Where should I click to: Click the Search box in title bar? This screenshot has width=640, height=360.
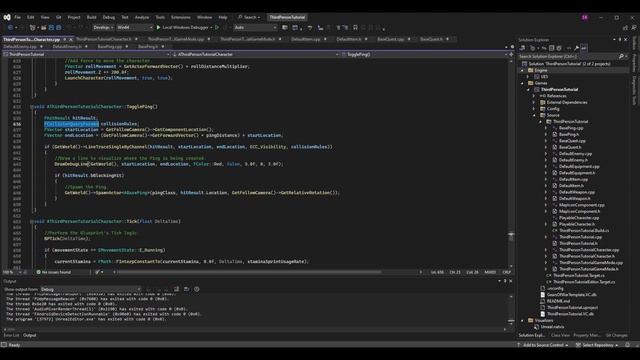[249, 17]
